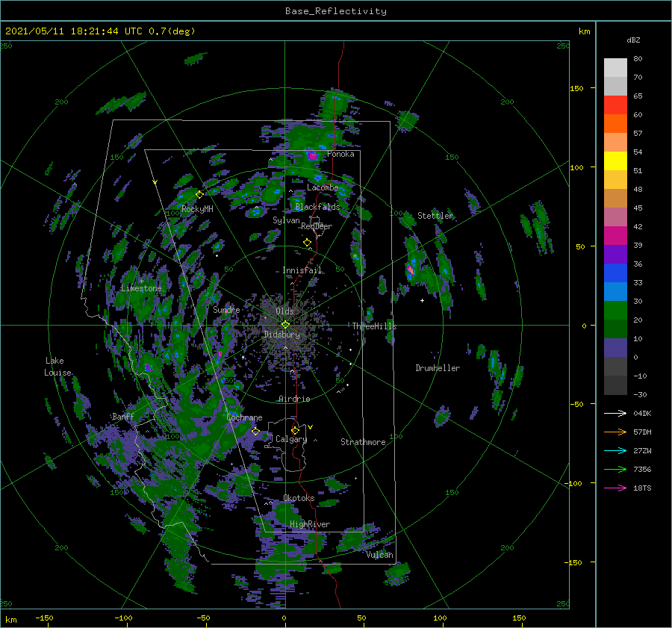This screenshot has height=628, width=672.
Task: Click the Banff city label
Action: [123, 416]
